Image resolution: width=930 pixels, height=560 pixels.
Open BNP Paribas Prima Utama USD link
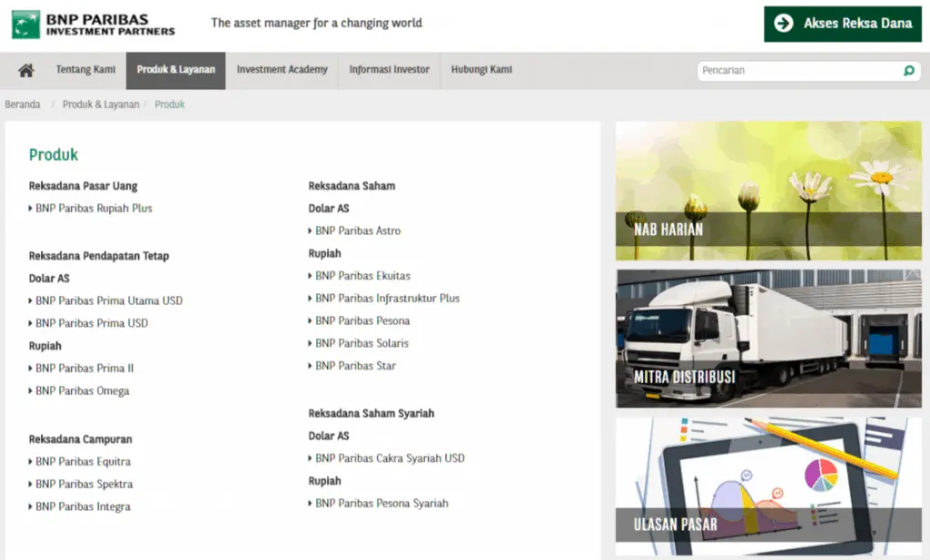click(109, 300)
